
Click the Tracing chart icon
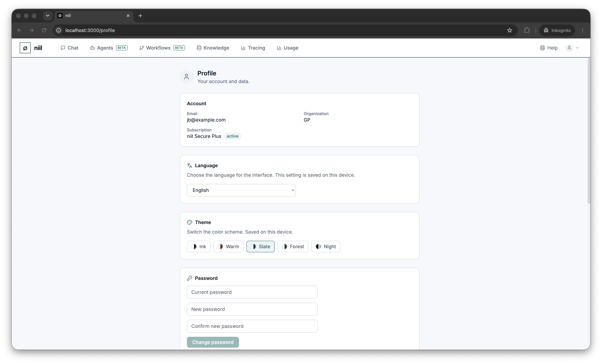pyautogui.click(x=243, y=48)
